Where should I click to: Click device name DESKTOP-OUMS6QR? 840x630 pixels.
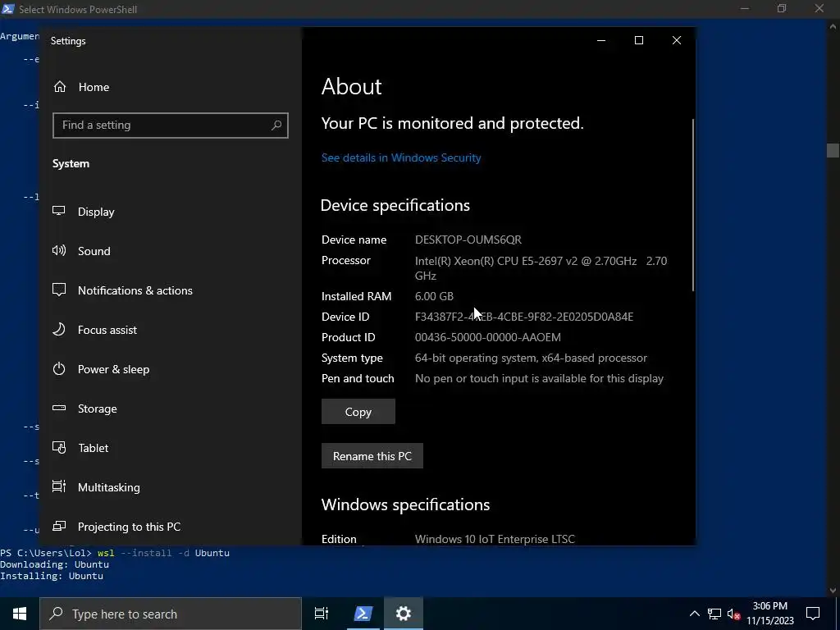(x=468, y=240)
